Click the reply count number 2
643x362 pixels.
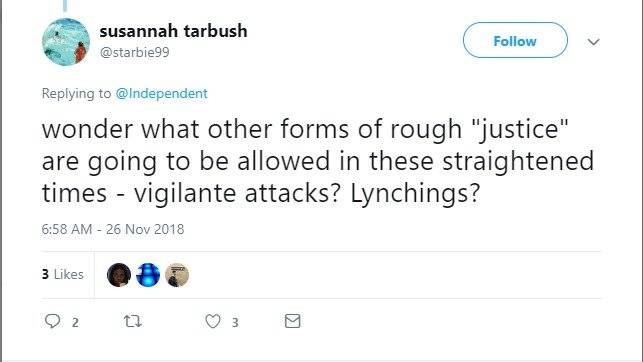[75, 323]
